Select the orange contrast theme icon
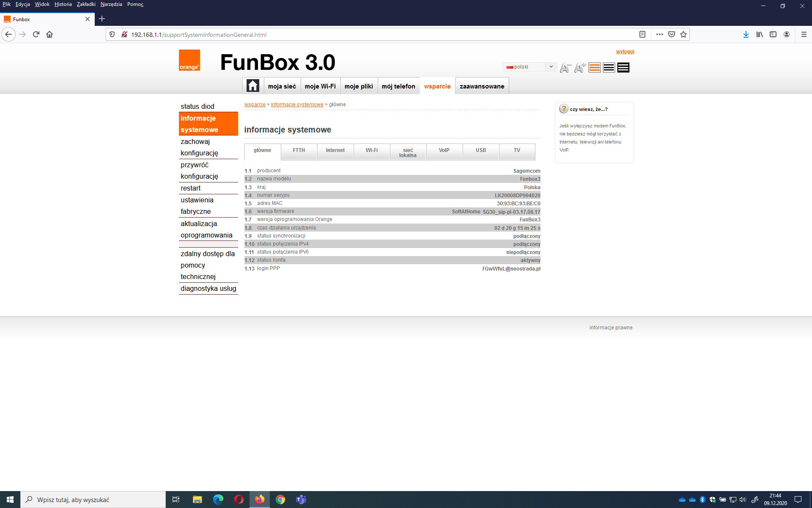Screen dimensions: 812x508 click(594, 68)
